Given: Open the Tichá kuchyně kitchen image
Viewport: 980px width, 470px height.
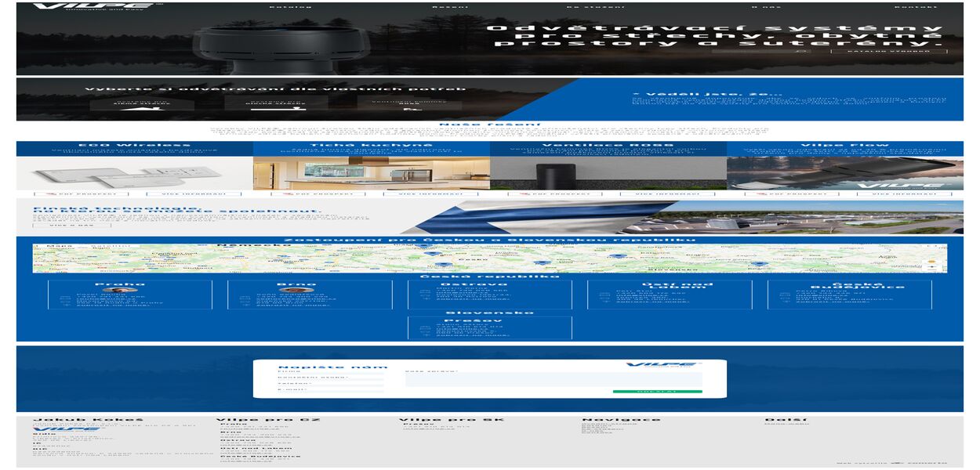Looking at the screenshot, I should tap(372, 173).
